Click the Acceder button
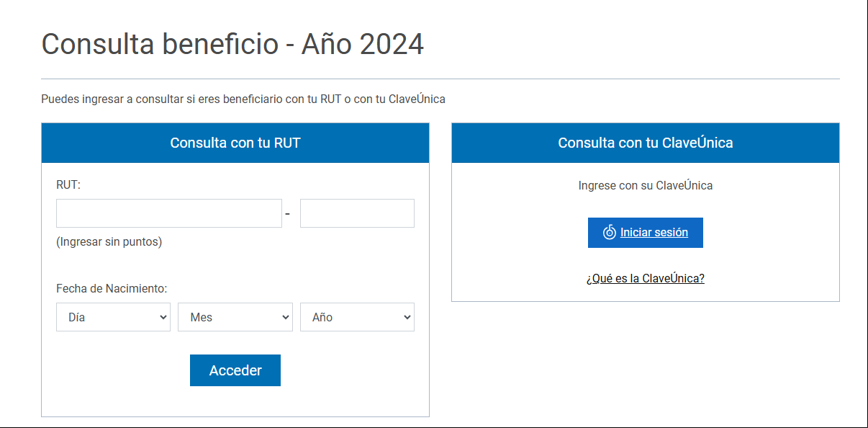Image resolution: width=868 pixels, height=428 pixels. point(235,370)
